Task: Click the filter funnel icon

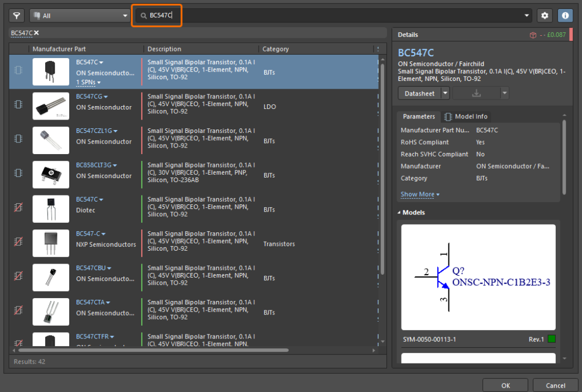Action: 17,16
